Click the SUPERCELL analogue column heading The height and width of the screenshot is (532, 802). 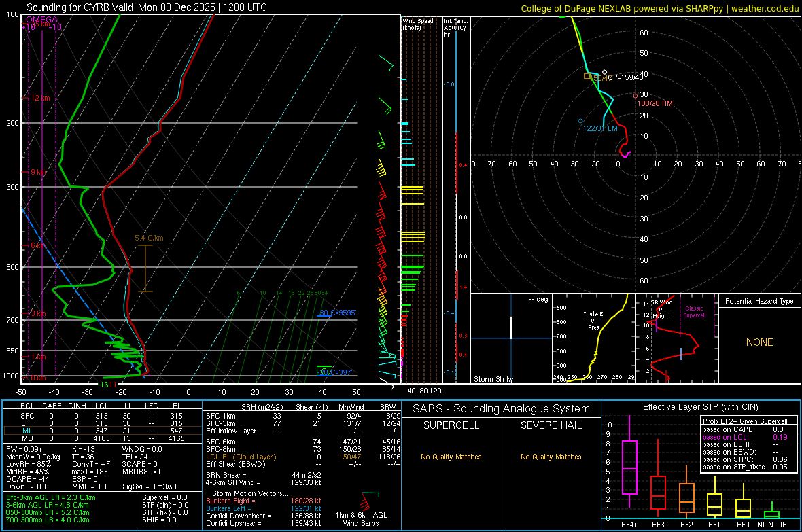click(x=451, y=425)
